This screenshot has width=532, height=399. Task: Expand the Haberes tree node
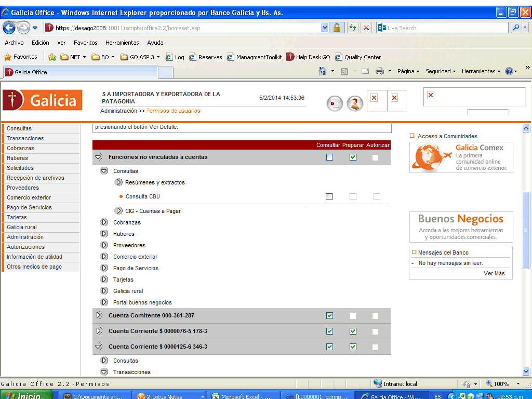click(x=104, y=234)
